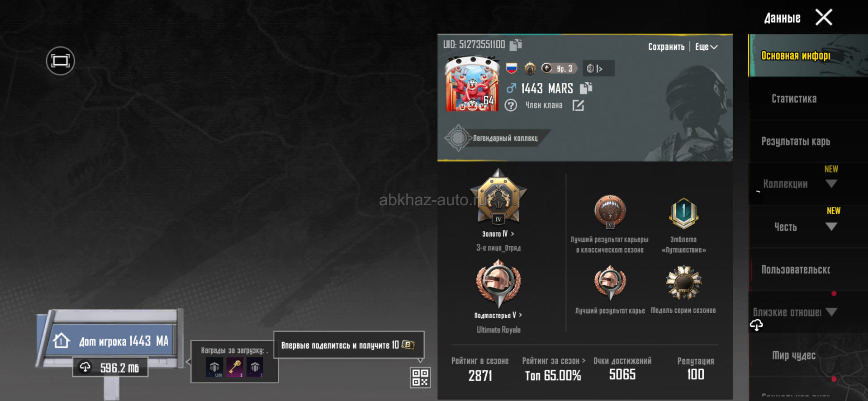Expand the Честь section arrow
This screenshot has width=868, height=401.
click(831, 226)
